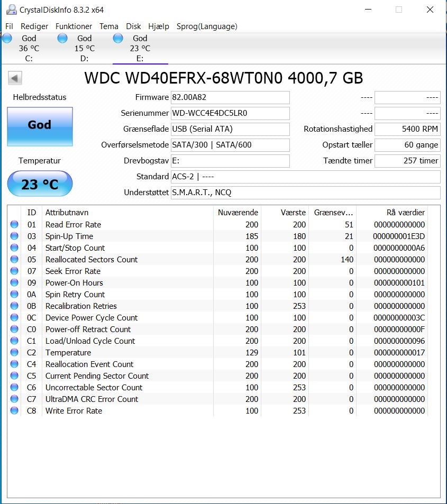
Task: Click the Nuværende column header
Action: coord(238,213)
